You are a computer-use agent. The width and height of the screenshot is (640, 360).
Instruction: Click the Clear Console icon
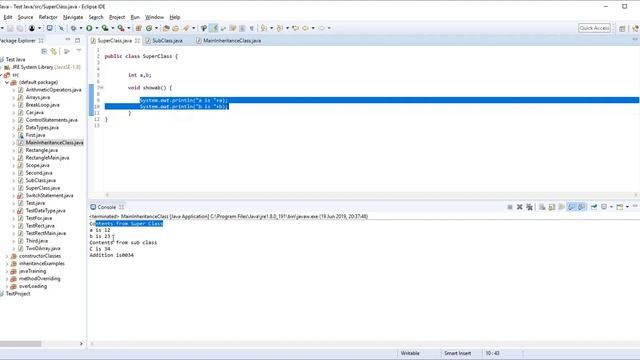542,207
